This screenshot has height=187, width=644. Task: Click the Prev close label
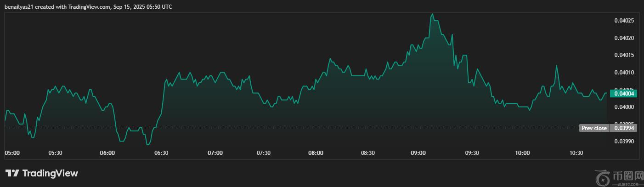pyautogui.click(x=594, y=128)
